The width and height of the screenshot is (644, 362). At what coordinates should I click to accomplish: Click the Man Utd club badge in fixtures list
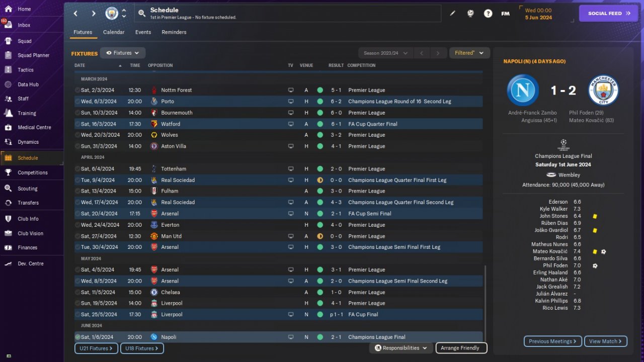coord(154,236)
